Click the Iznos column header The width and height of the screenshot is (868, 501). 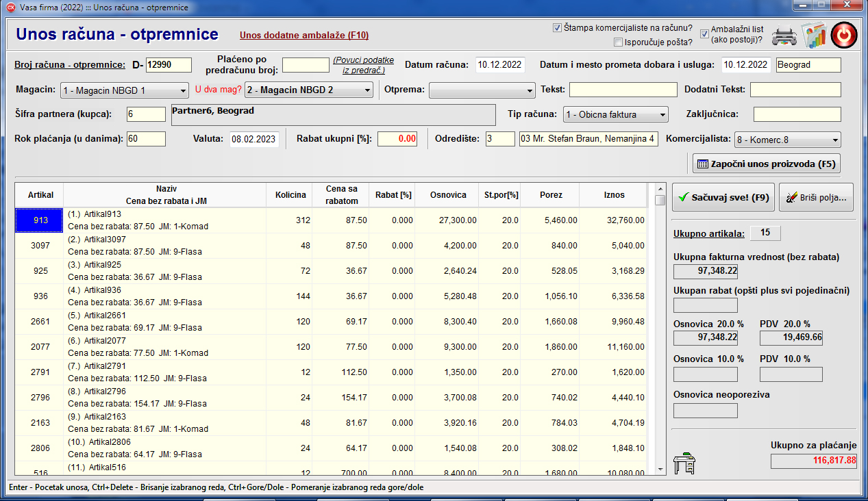pyautogui.click(x=614, y=195)
